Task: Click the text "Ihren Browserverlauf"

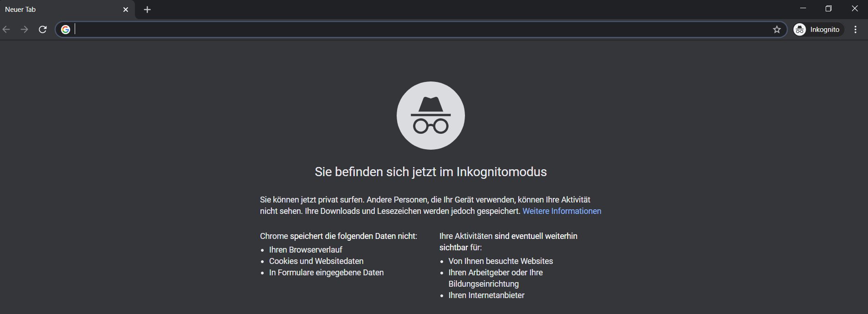Action: click(x=306, y=250)
